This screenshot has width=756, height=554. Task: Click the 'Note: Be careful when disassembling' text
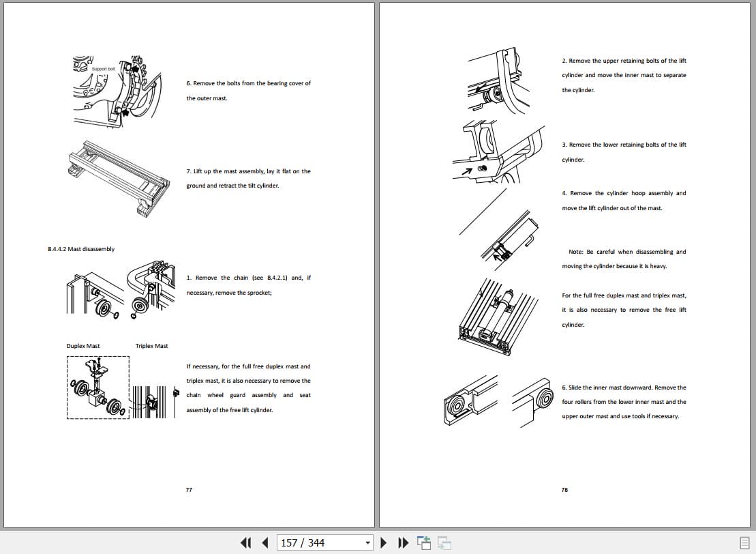(x=624, y=259)
